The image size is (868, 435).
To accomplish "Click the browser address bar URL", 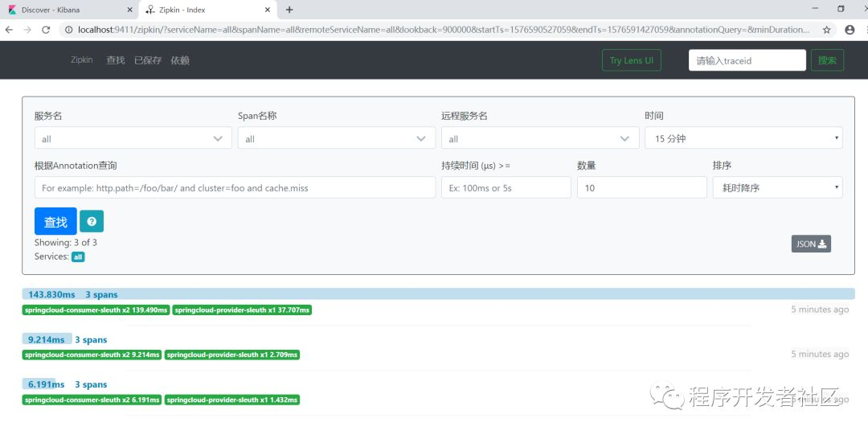I will tap(443, 30).
